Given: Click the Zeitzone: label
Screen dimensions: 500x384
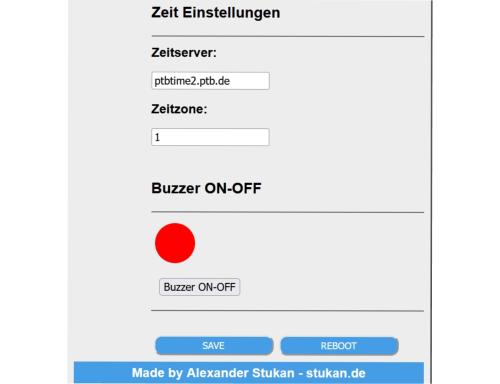Looking at the screenshot, I should (179, 109).
